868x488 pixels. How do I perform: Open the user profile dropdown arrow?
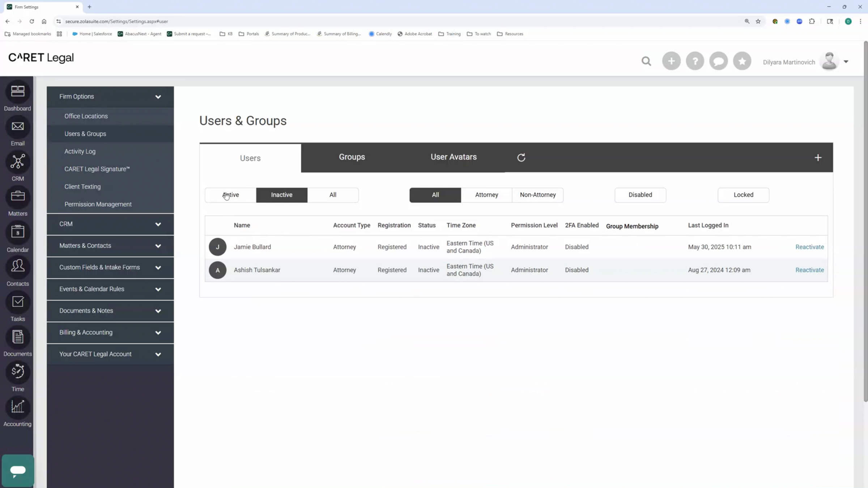pos(846,62)
